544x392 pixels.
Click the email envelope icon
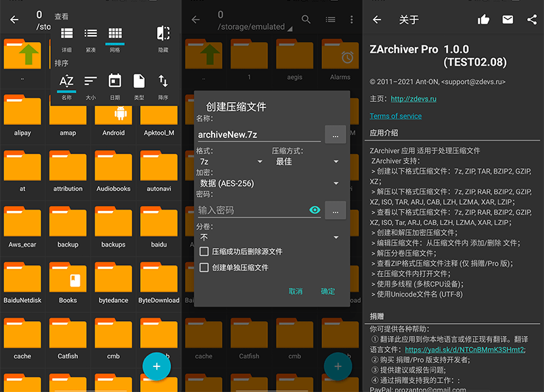tap(507, 20)
